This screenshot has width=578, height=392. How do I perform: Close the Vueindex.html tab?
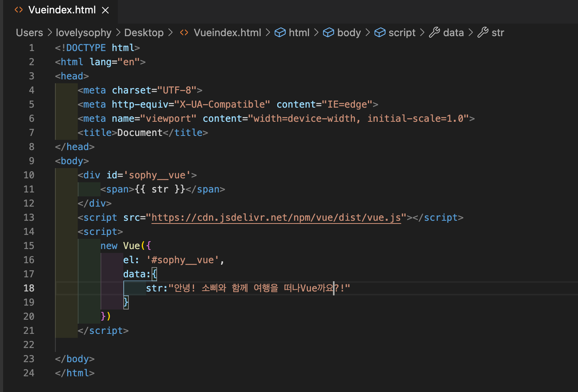pyautogui.click(x=105, y=10)
